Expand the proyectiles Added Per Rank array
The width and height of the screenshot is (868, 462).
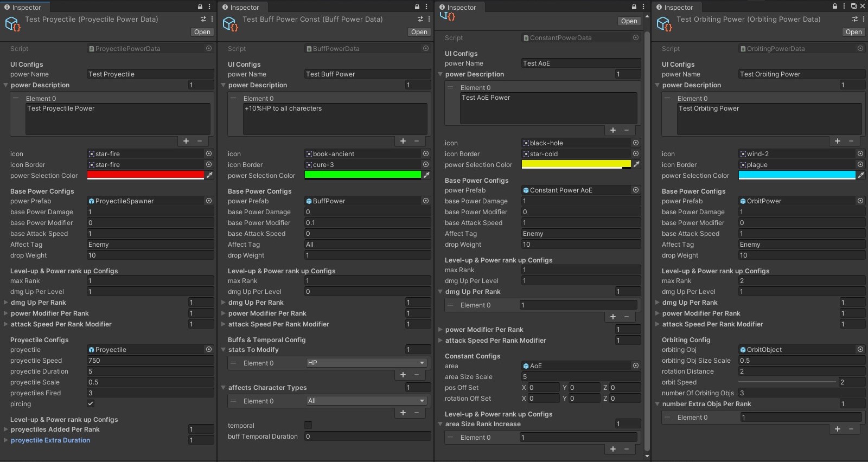tap(6, 429)
